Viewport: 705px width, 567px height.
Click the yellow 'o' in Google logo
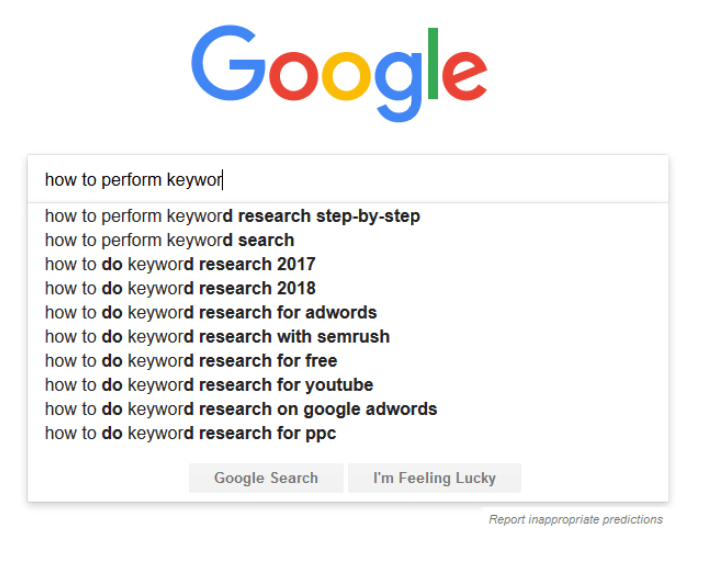(x=345, y=76)
